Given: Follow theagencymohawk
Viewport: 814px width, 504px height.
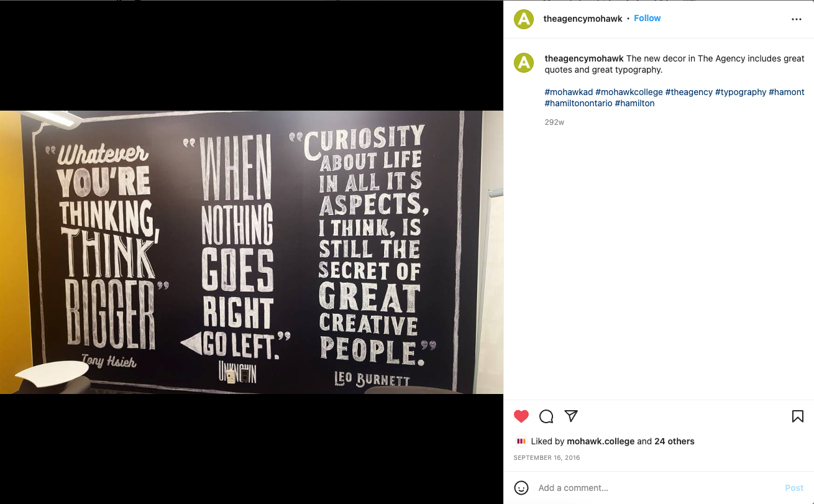Looking at the screenshot, I should (x=647, y=18).
